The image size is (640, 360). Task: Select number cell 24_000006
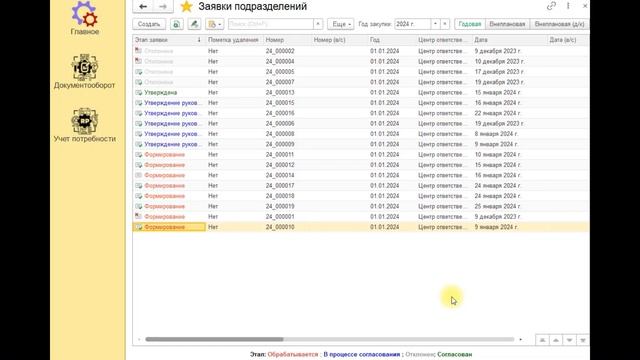pos(280,124)
